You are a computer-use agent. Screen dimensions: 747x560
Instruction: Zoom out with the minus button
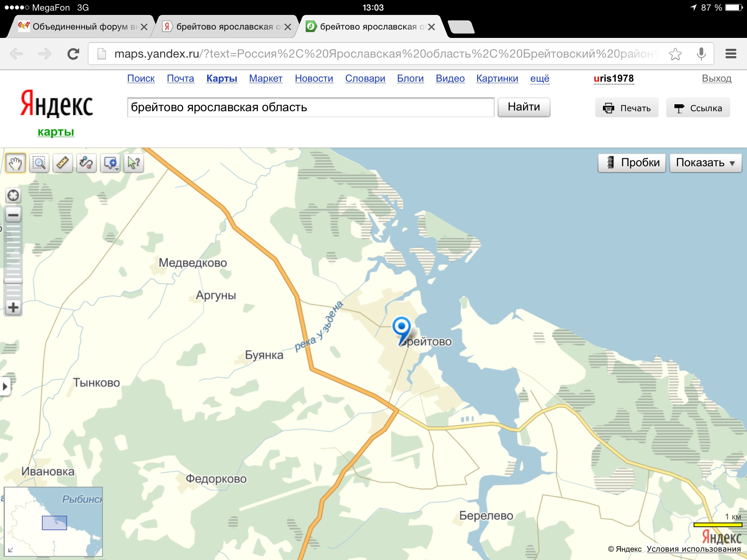(13, 215)
